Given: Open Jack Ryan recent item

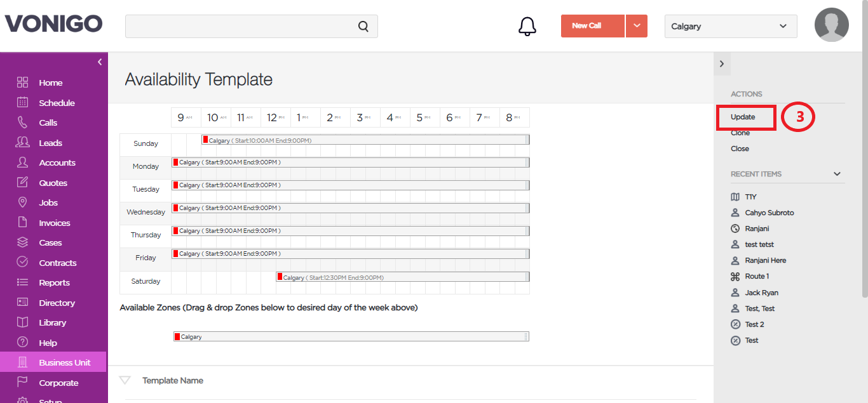Looking at the screenshot, I should point(755,293).
